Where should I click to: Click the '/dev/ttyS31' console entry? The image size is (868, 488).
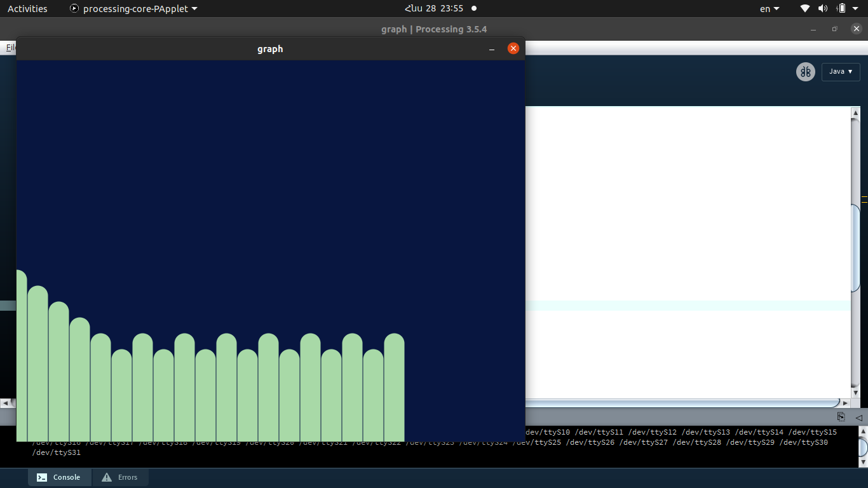[x=57, y=452]
